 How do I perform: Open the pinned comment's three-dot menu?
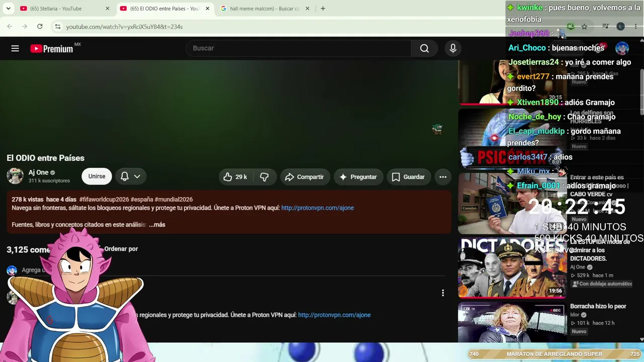click(443, 293)
